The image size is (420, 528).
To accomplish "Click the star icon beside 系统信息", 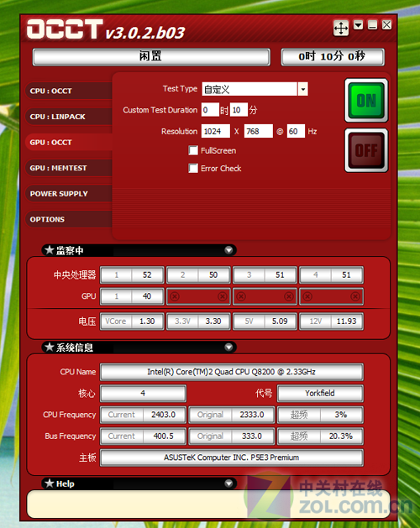I will click(x=50, y=347).
